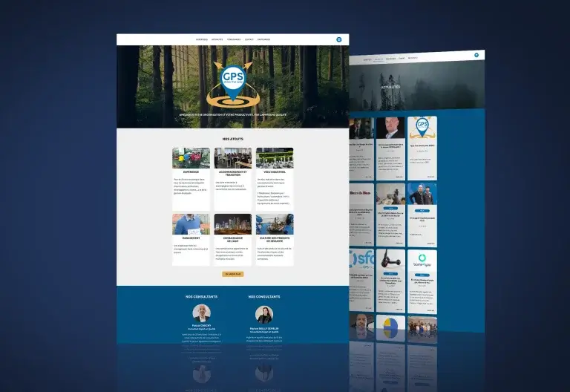
Task: Open the round menu icon on the Actualités page
Action: pos(476,55)
